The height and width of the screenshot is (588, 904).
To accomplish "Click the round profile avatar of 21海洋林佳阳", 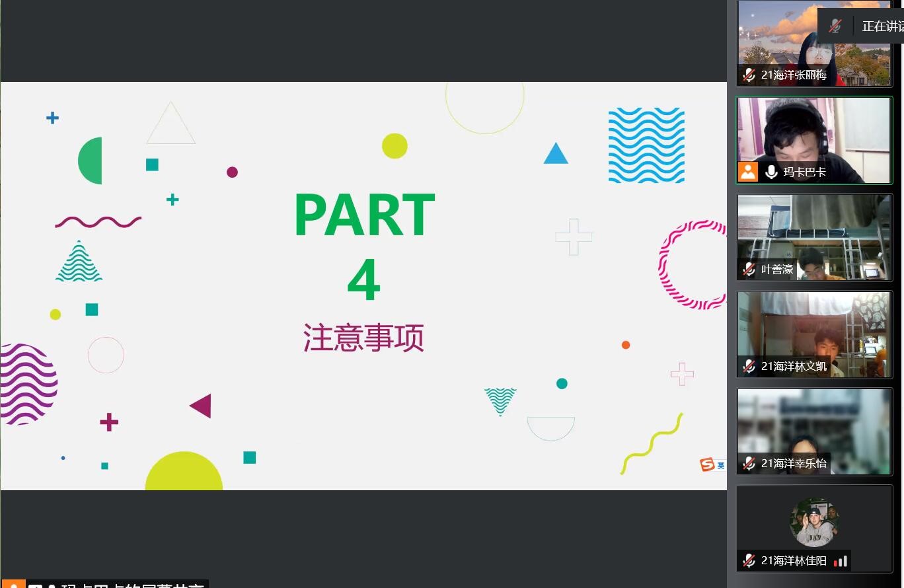I will point(814,522).
